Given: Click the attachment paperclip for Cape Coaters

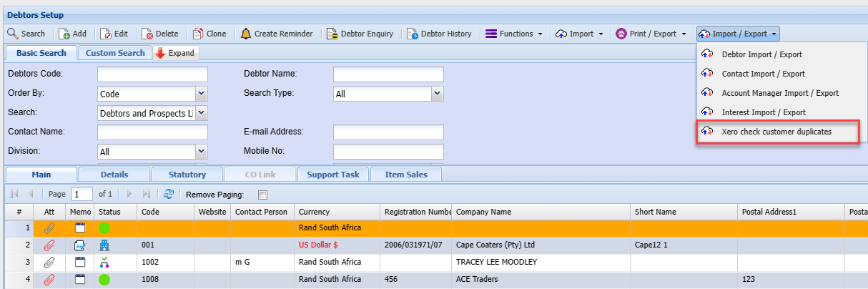Looking at the screenshot, I should (x=49, y=245).
